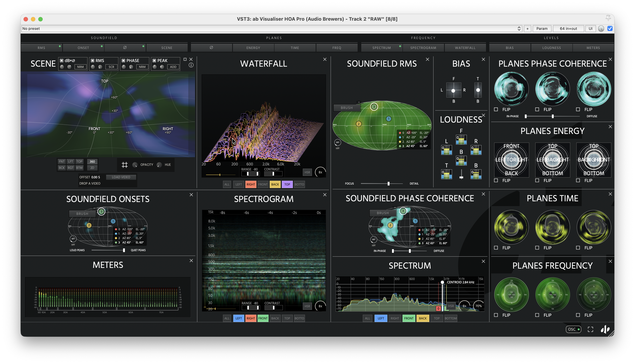Click the Opacity knob in Scene

(135, 165)
